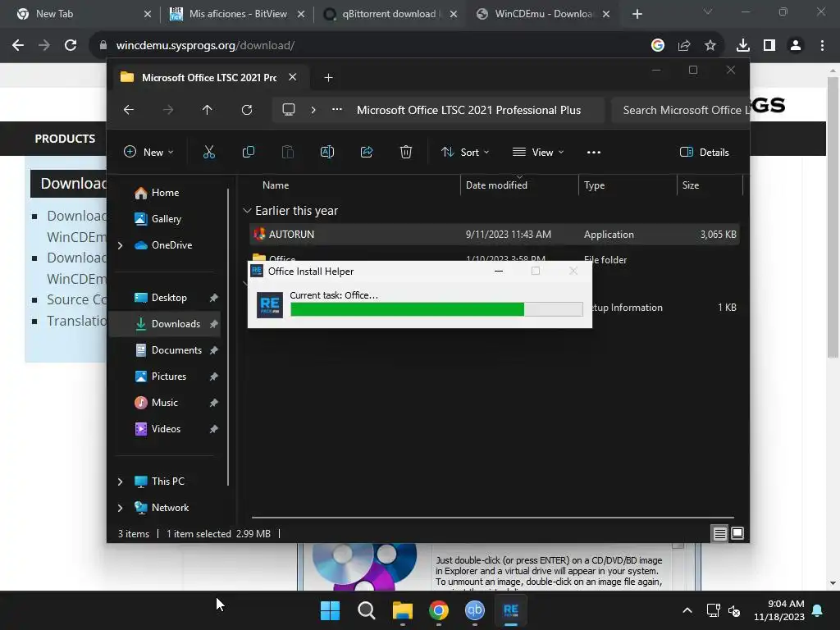Select the AUTORUN application file
840x630 pixels.
point(495,235)
